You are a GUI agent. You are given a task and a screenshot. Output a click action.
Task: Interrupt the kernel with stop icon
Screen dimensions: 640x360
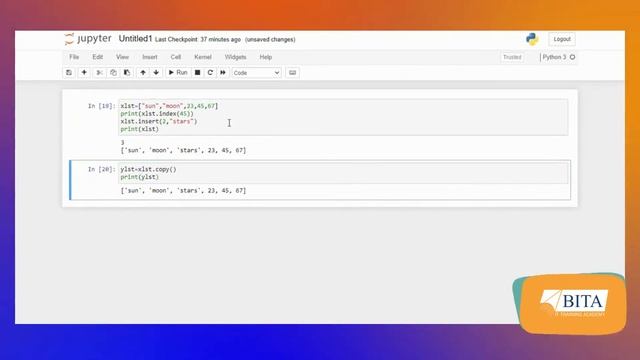pyautogui.click(x=197, y=73)
